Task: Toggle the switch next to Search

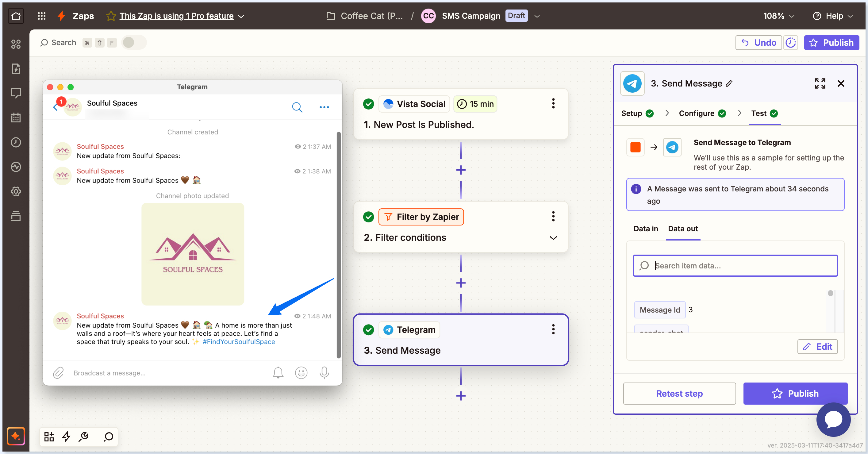Action: 134,42
